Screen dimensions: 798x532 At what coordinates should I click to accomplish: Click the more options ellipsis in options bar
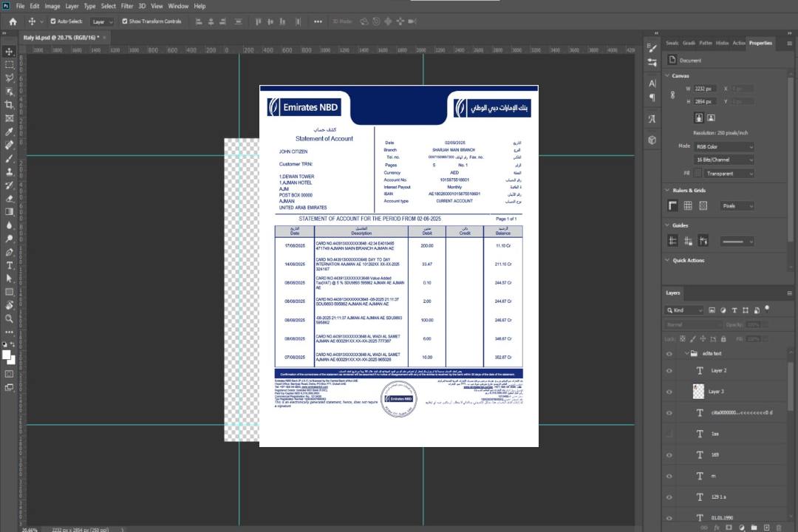(318, 21)
